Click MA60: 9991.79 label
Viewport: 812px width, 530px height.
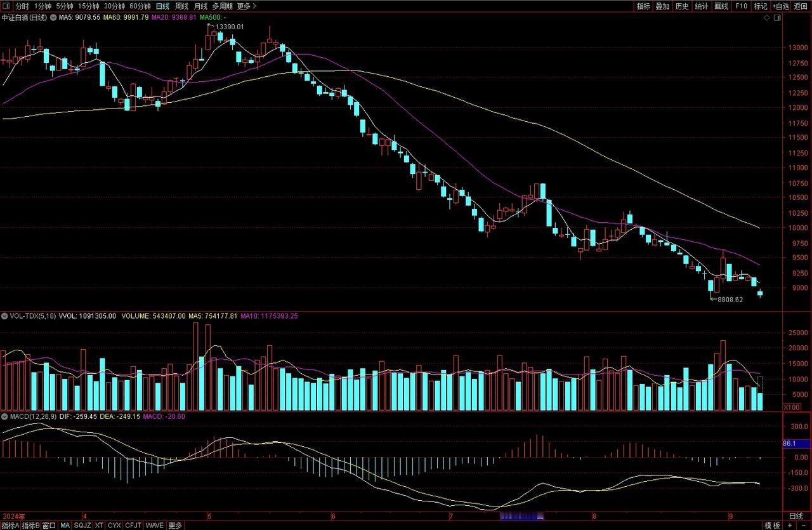126,17
